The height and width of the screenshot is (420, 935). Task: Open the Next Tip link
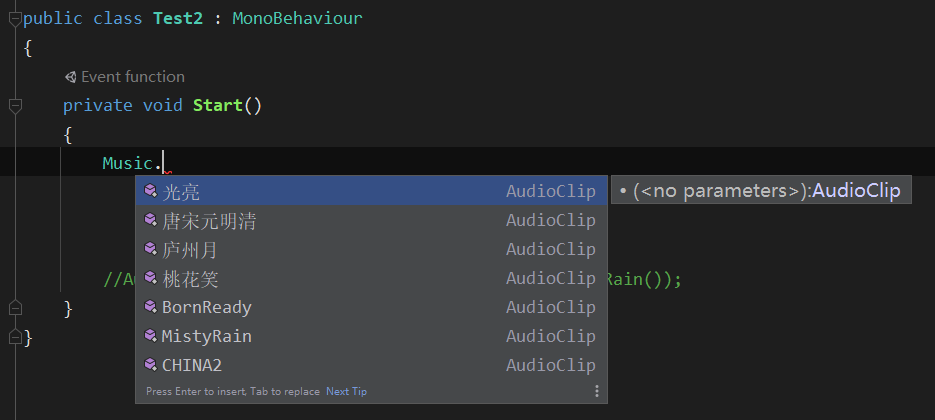click(346, 391)
